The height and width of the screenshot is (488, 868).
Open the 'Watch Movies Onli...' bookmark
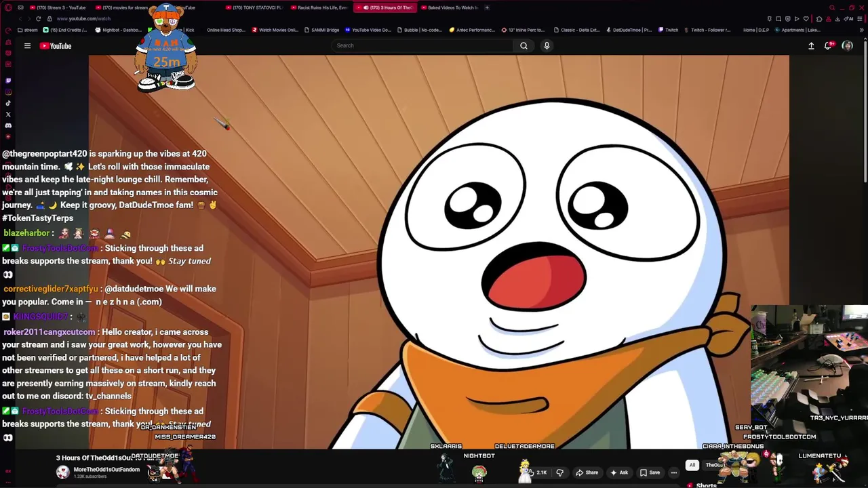[275, 30]
